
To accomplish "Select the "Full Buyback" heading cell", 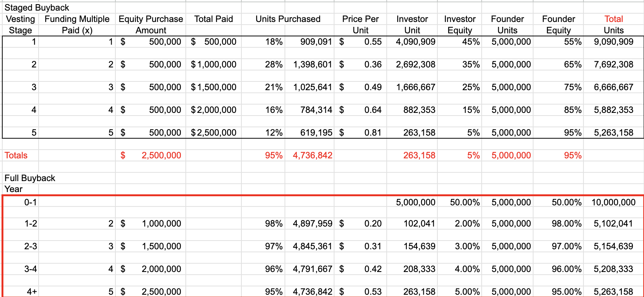I will pos(30,178).
